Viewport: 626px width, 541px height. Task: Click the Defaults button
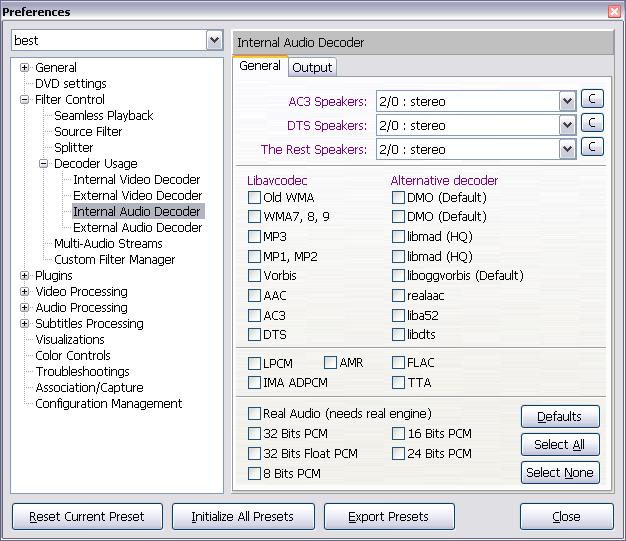click(x=559, y=417)
